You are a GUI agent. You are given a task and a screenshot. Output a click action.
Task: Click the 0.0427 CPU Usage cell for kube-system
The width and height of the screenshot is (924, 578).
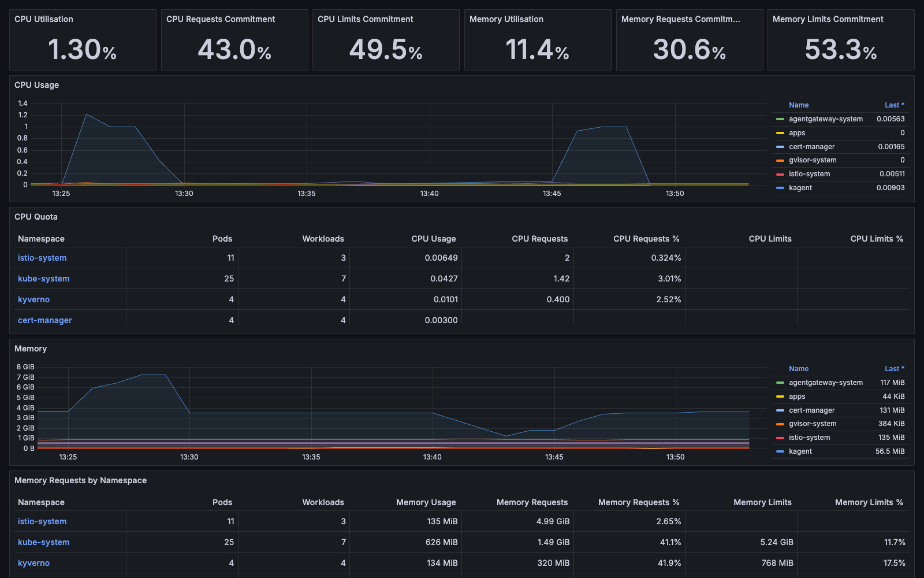[444, 279]
